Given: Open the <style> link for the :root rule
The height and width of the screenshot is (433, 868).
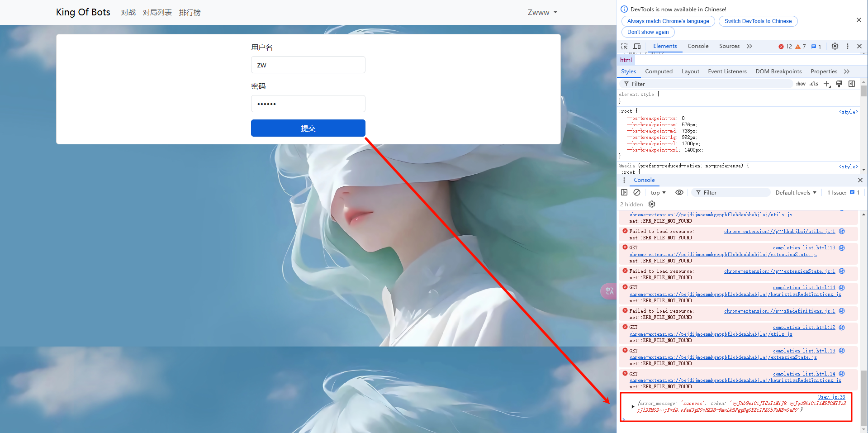Looking at the screenshot, I should click(x=849, y=112).
